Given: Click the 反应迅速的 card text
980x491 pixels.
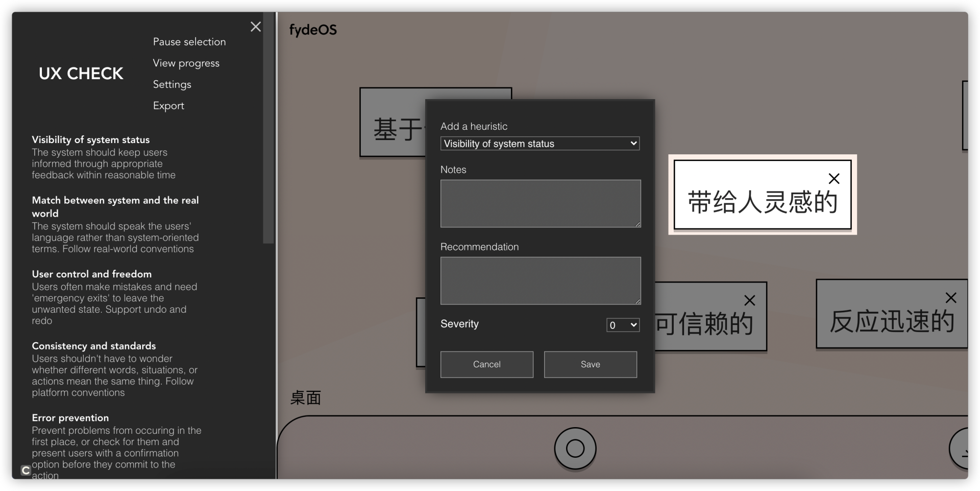Looking at the screenshot, I should [892, 321].
